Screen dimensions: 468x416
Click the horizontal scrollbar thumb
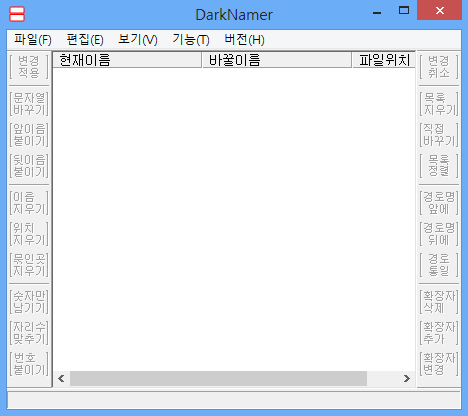pyautogui.click(x=218, y=378)
